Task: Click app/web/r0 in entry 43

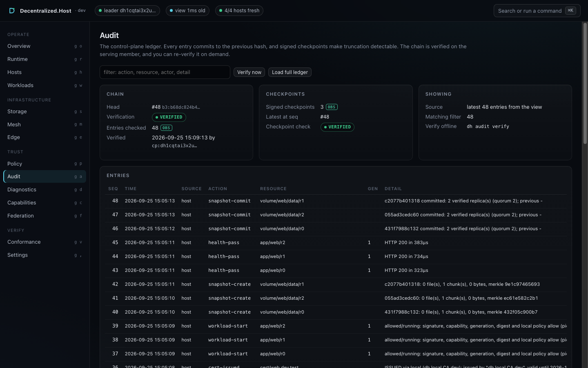Action: click(x=272, y=270)
